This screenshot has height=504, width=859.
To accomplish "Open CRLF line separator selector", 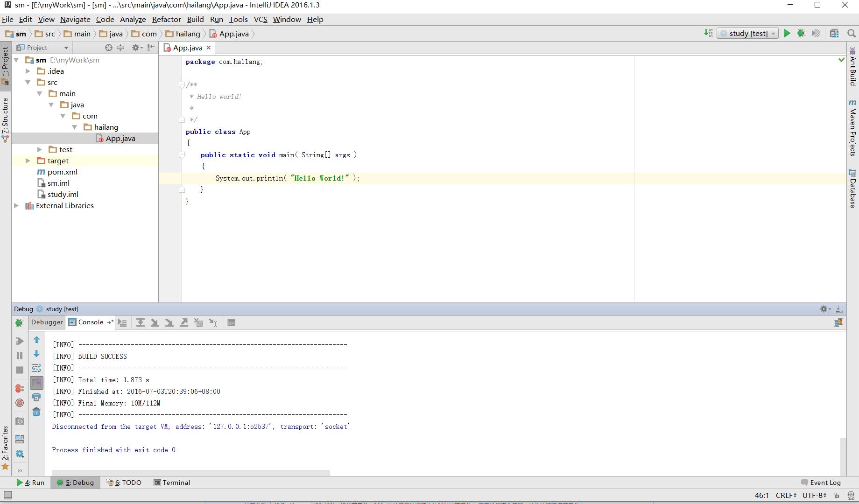I will click(x=786, y=495).
